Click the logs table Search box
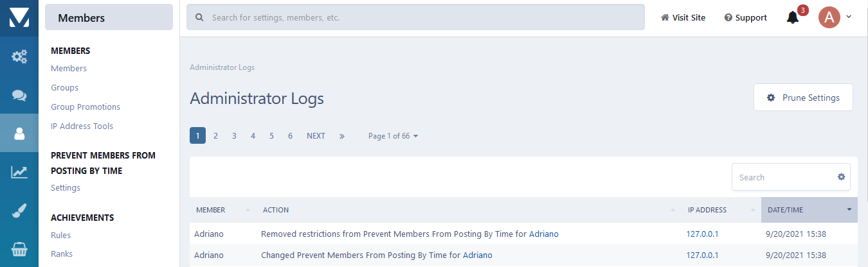868x267 pixels. point(783,177)
